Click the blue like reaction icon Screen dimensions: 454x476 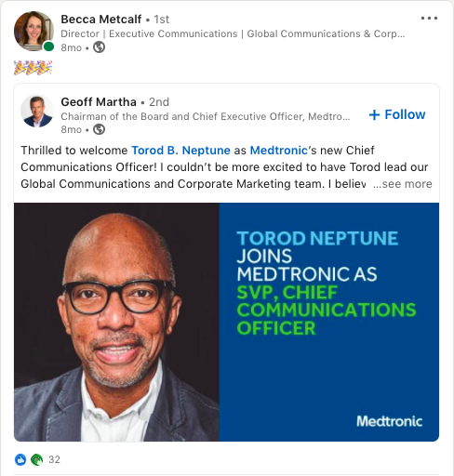(x=20, y=459)
